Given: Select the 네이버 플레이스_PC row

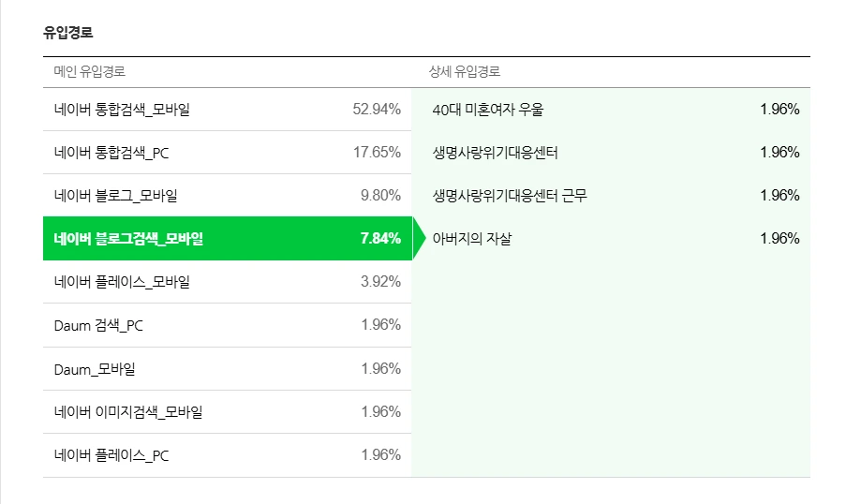Looking at the screenshot, I should 227,455.
